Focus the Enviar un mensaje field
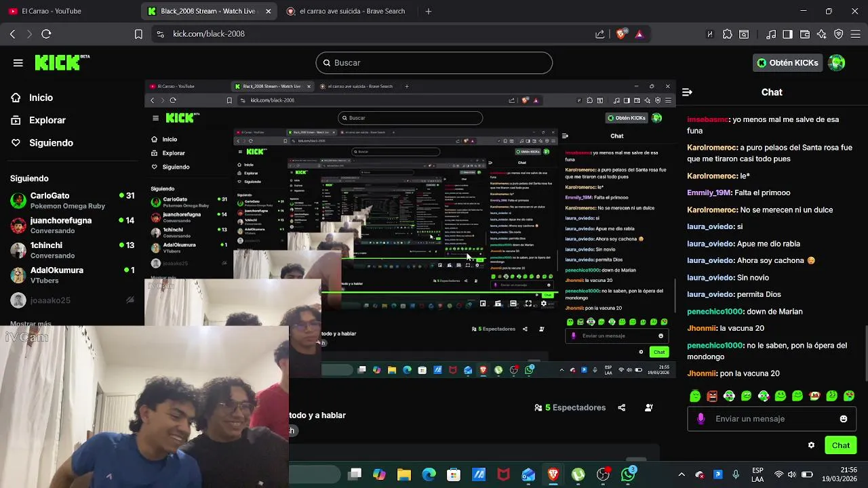 [772, 419]
